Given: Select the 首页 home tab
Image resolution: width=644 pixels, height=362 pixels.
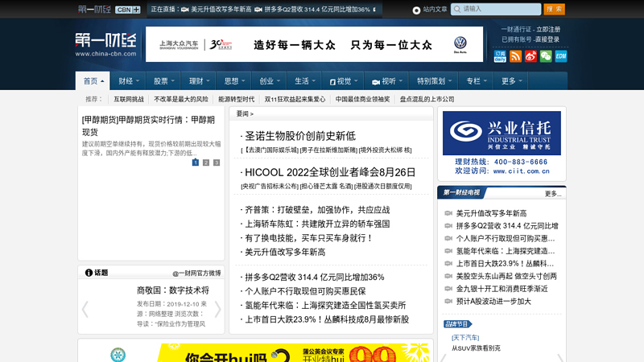Looking at the screenshot, I should click(93, 81).
